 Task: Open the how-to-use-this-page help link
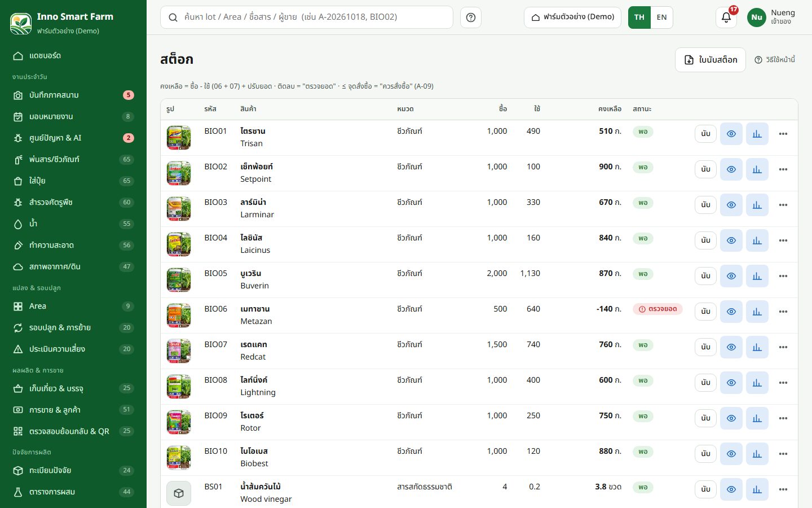coord(775,60)
